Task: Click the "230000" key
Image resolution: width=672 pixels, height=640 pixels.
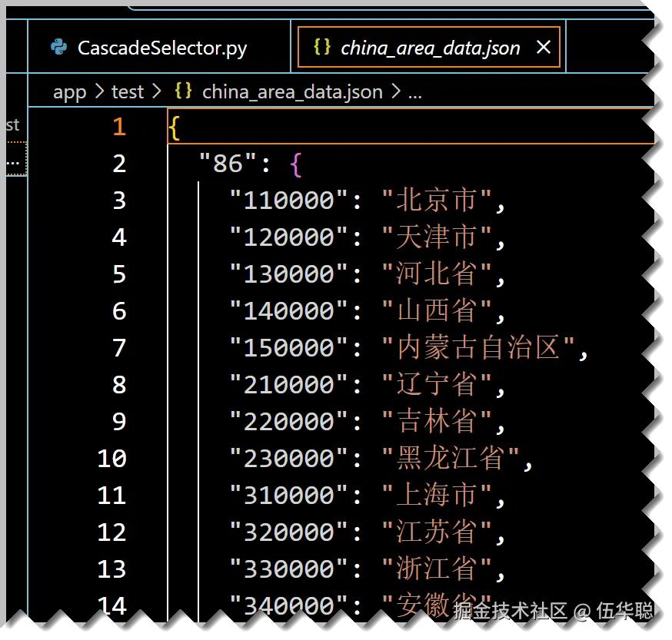Action: point(288,458)
